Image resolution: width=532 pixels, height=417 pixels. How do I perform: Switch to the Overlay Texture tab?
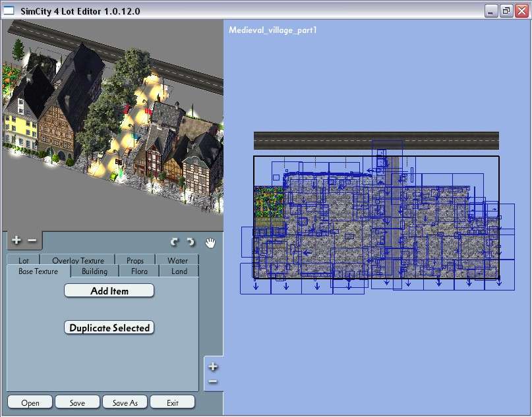pyautogui.click(x=78, y=260)
